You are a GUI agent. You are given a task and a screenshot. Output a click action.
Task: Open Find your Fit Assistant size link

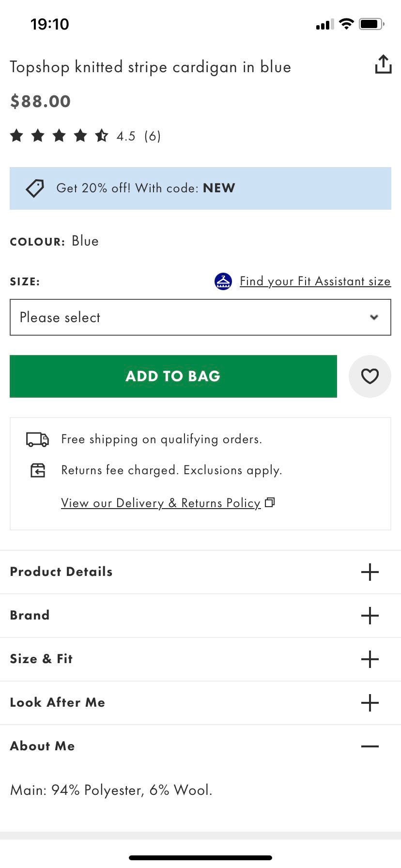[x=315, y=281]
